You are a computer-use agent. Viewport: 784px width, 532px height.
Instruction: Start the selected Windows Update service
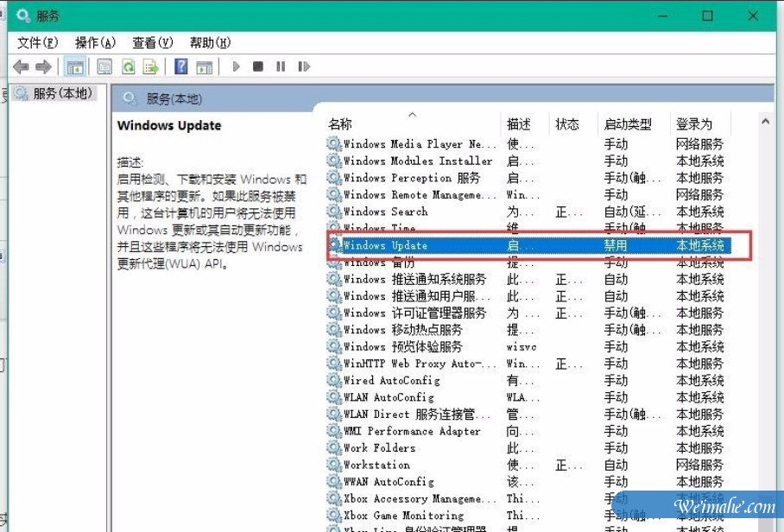(235, 66)
